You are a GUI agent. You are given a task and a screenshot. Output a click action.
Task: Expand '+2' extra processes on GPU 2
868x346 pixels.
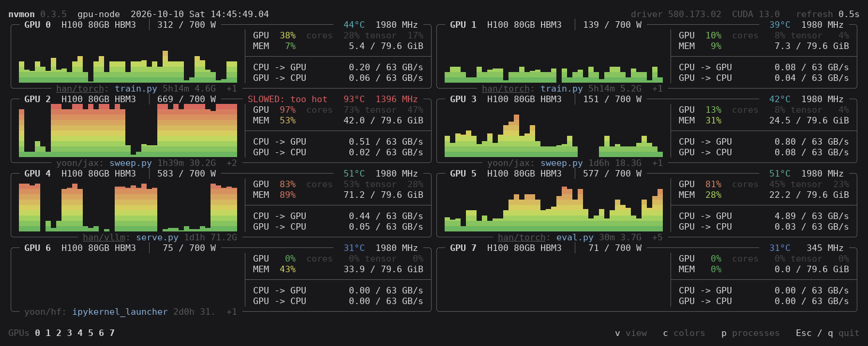point(232,163)
